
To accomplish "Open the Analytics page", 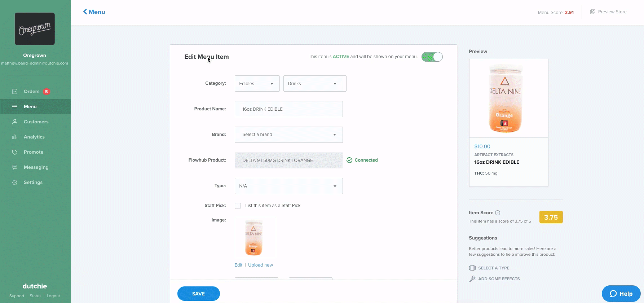I will 35,137.
